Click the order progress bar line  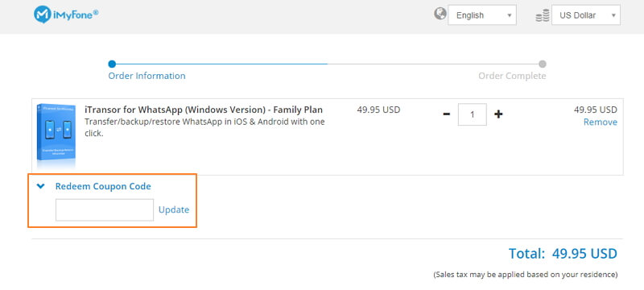tap(328, 64)
